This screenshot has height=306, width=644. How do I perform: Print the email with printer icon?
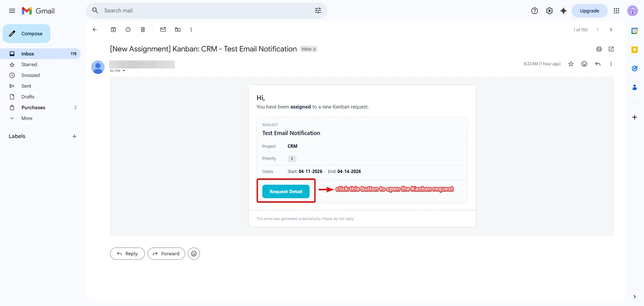click(599, 49)
